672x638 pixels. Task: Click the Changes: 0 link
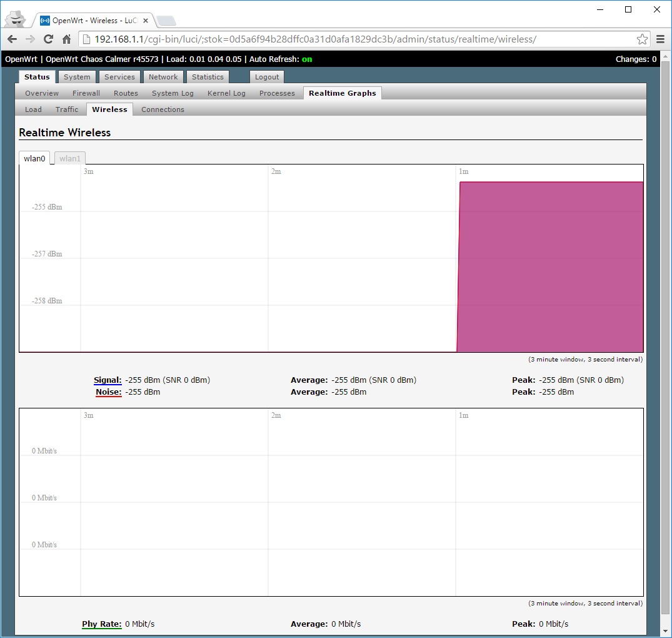pyautogui.click(x=636, y=59)
